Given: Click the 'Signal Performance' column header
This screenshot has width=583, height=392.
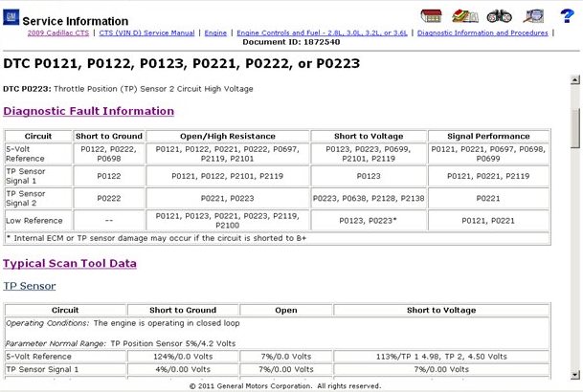Looking at the screenshot, I should (x=488, y=136).
